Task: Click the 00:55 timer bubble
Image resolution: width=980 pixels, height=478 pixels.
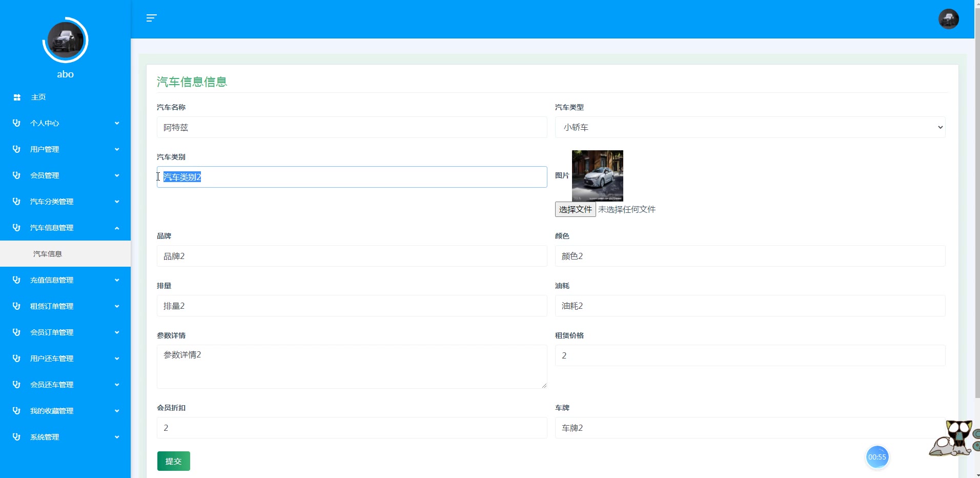Action: [876, 457]
